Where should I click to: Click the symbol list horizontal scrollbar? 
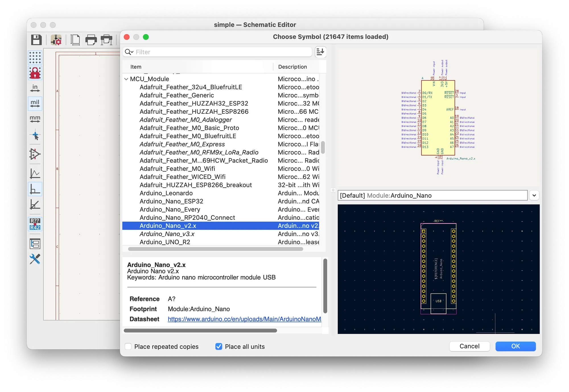215,249
